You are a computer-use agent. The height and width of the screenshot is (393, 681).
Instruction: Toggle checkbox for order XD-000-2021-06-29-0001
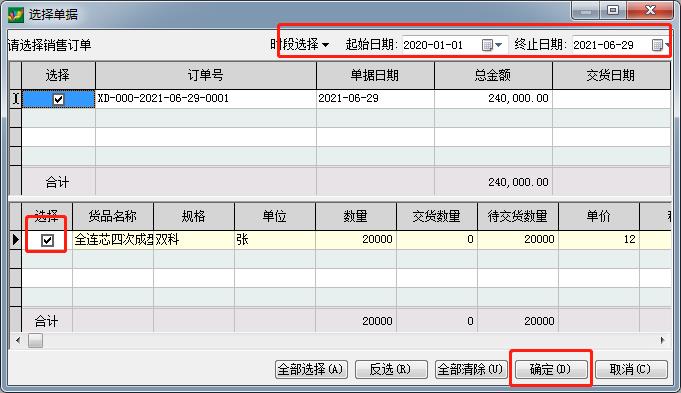point(58,99)
